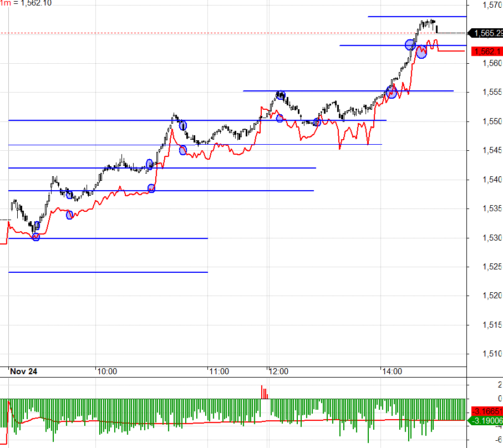Click the 0 level label on indicator axis

coord(500,399)
